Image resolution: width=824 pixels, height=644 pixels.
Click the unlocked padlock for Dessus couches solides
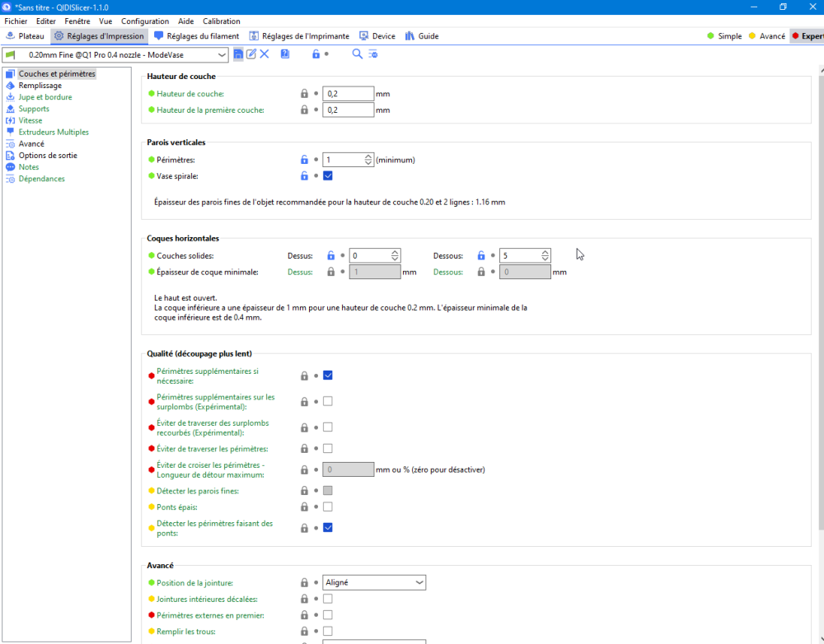331,256
